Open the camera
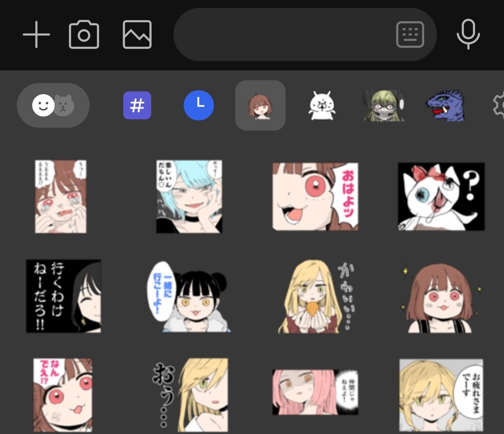The height and width of the screenshot is (434, 504). 84,34
